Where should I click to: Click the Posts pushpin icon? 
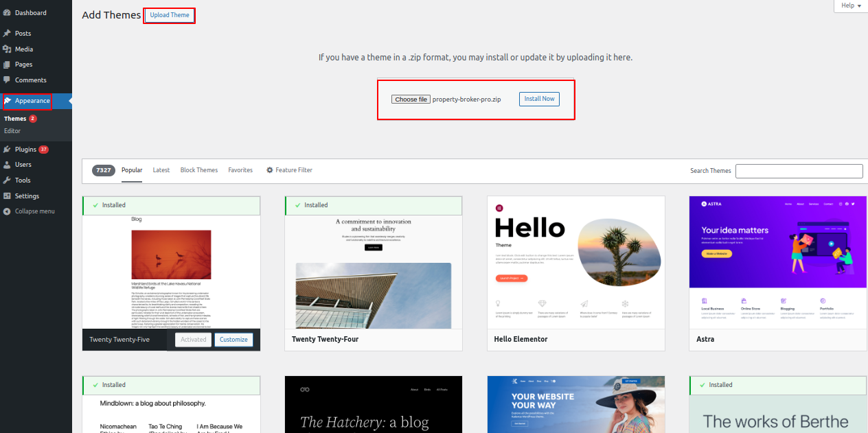[7, 34]
